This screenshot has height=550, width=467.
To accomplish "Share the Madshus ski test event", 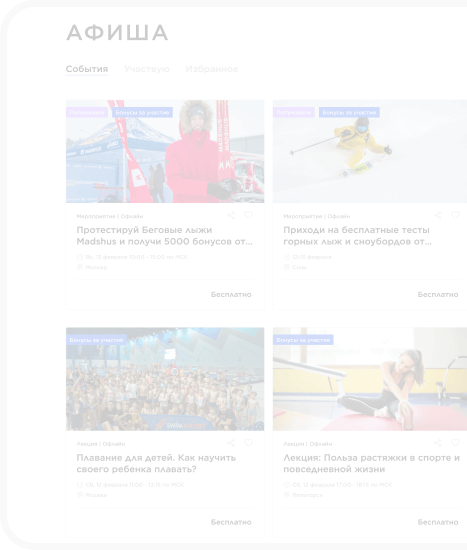I will point(231,215).
